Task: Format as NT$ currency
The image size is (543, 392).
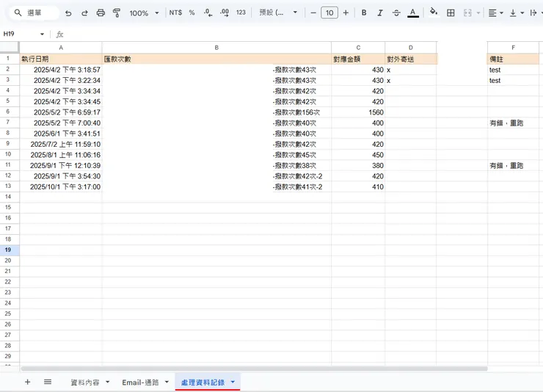Action: [x=175, y=12]
